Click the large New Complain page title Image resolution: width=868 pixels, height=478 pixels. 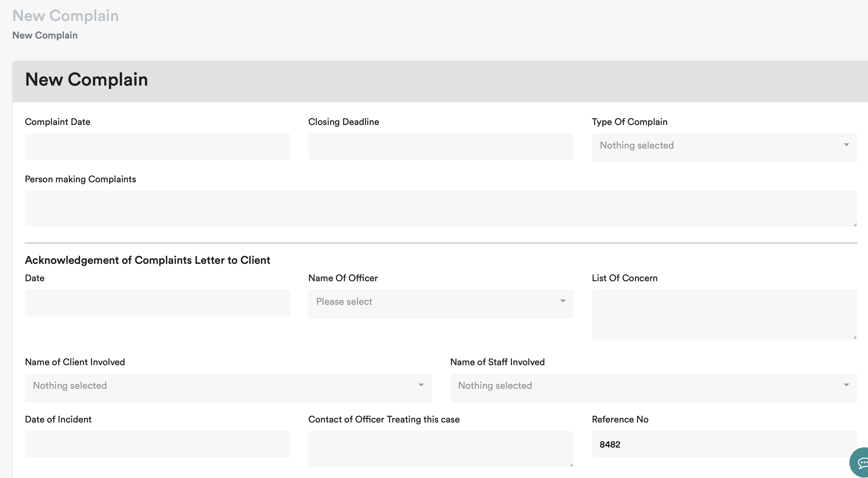[65, 16]
